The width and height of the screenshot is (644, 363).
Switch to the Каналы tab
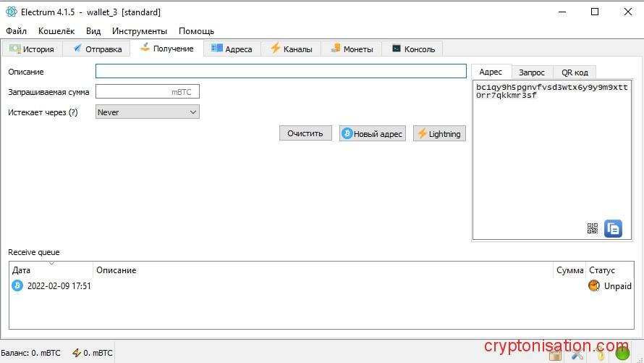click(291, 49)
